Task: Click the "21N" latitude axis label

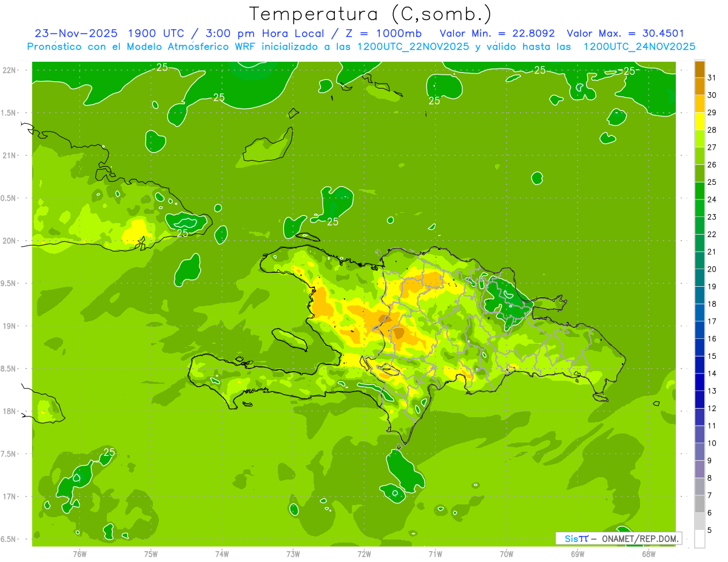Action: pos(10,155)
